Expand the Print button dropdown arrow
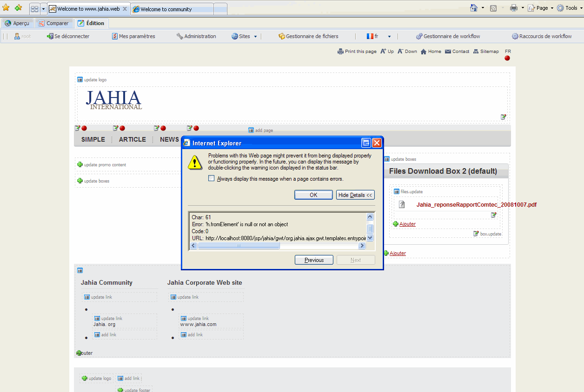 tap(523, 8)
